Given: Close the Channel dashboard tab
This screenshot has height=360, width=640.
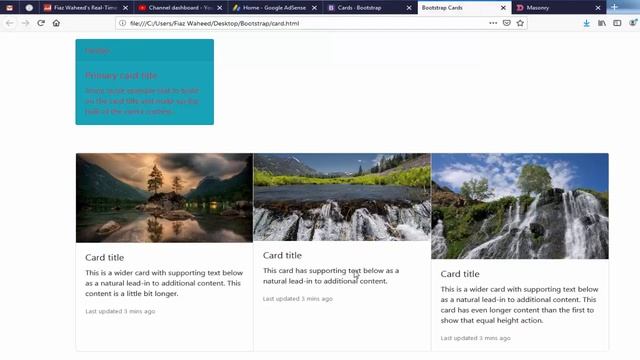Looking at the screenshot, I should 220,8.
